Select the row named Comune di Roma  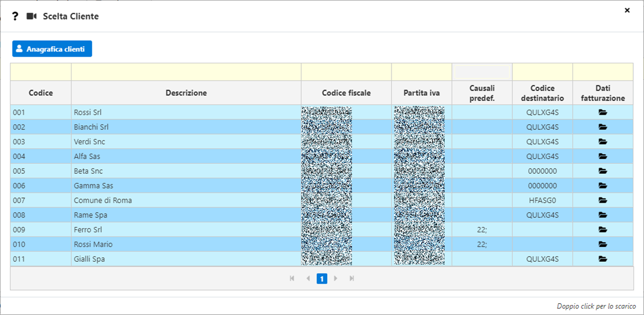tap(322, 200)
